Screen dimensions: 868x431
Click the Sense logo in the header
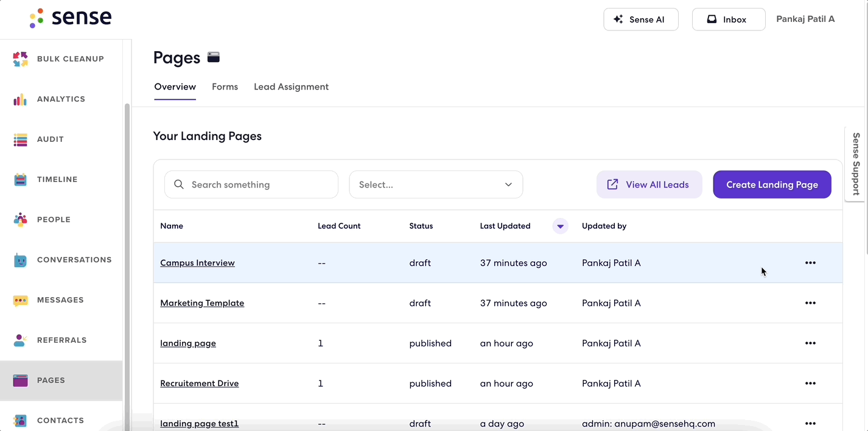click(71, 18)
